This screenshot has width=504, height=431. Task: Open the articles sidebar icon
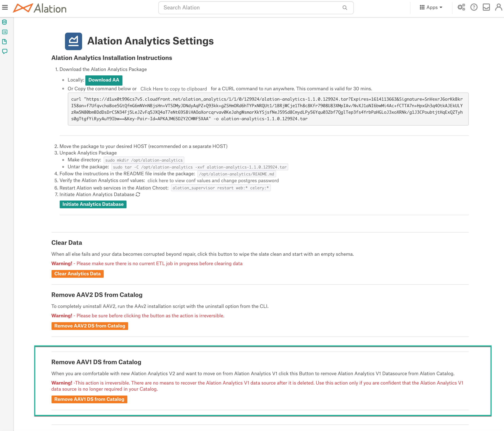(x=5, y=32)
